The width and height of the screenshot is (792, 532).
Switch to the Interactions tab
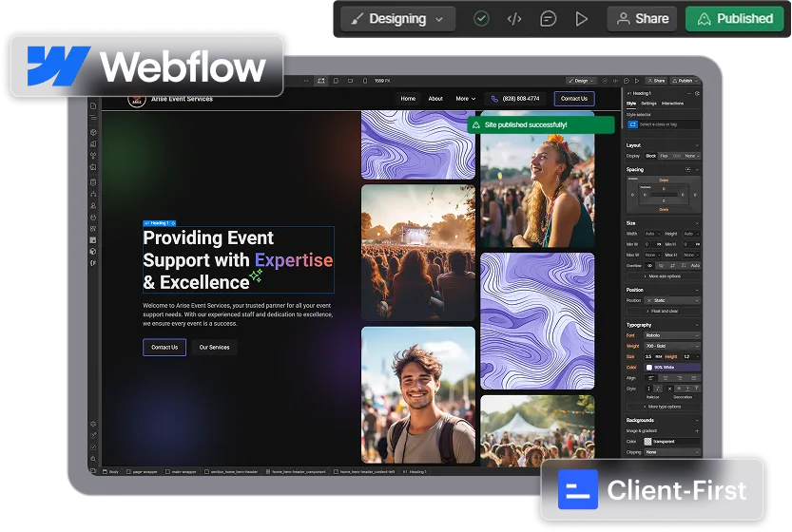click(x=672, y=103)
